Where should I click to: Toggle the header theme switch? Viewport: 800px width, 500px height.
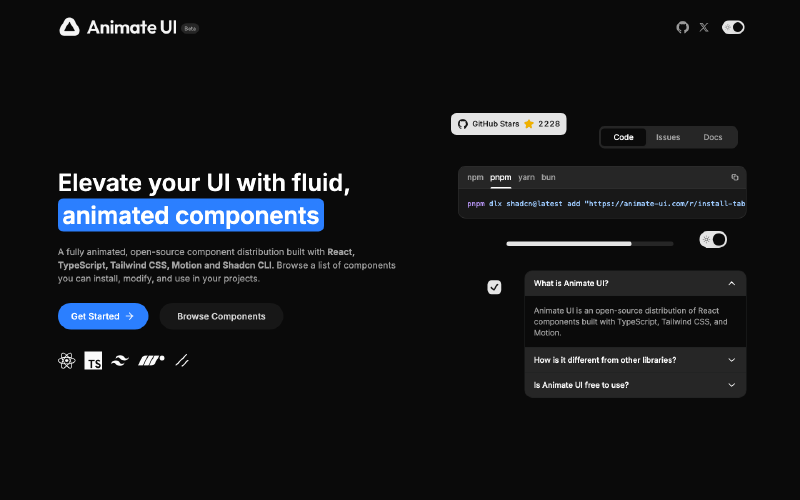coord(733,27)
